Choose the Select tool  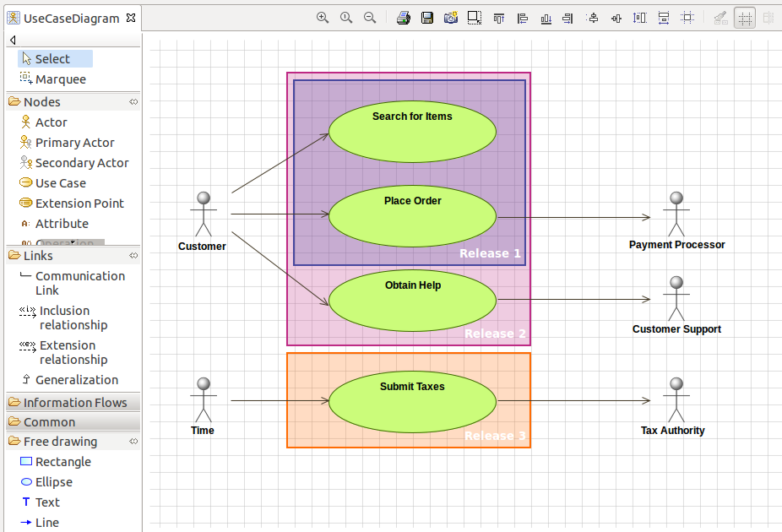[x=56, y=59]
